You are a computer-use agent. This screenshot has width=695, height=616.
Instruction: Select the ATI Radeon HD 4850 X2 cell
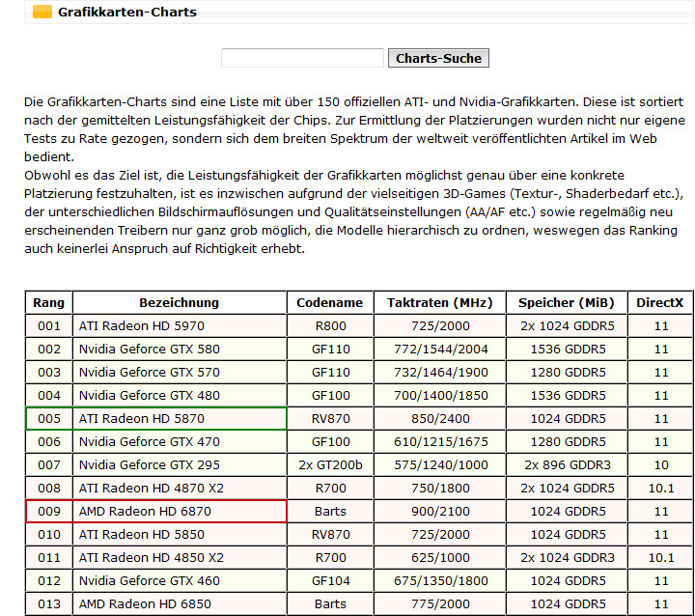point(180,557)
